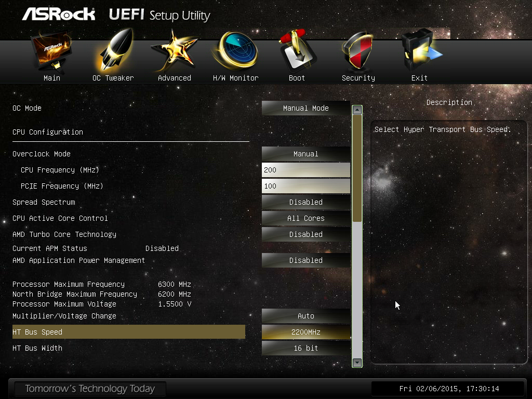This screenshot has width=532, height=399.
Task: Switch to the Boot tab label
Action: coord(297,78)
